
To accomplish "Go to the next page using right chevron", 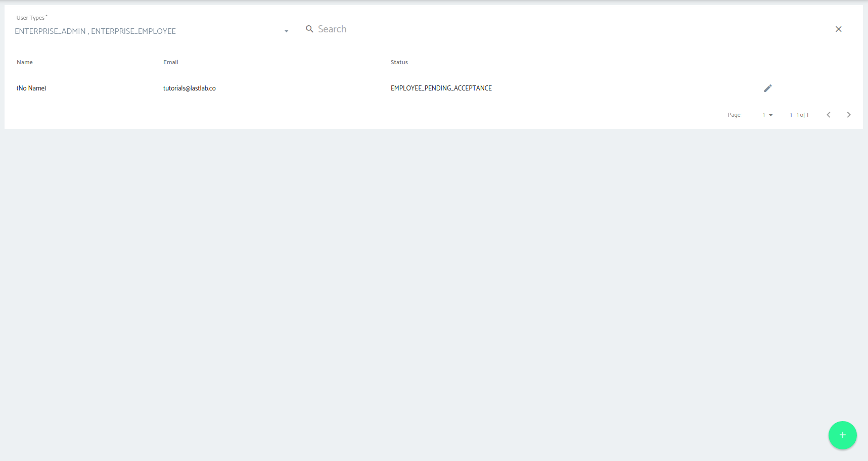I will tap(849, 115).
